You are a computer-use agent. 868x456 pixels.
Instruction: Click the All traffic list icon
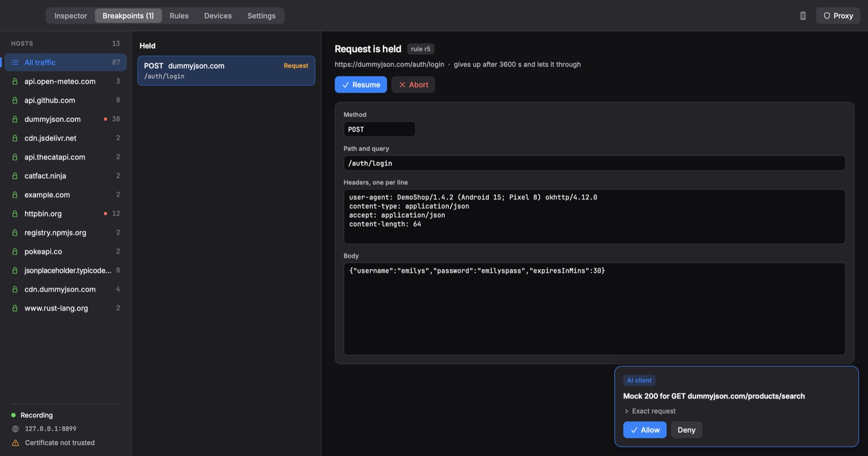15,62
